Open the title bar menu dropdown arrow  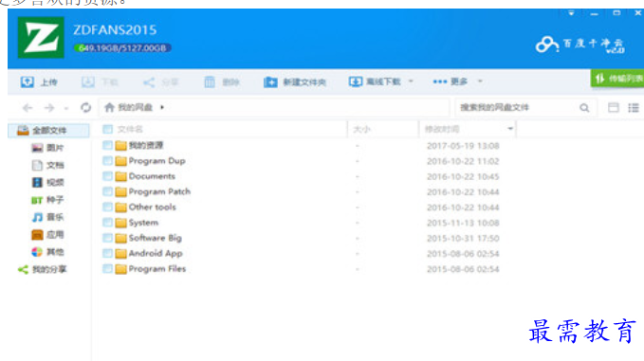coord(571,13)
